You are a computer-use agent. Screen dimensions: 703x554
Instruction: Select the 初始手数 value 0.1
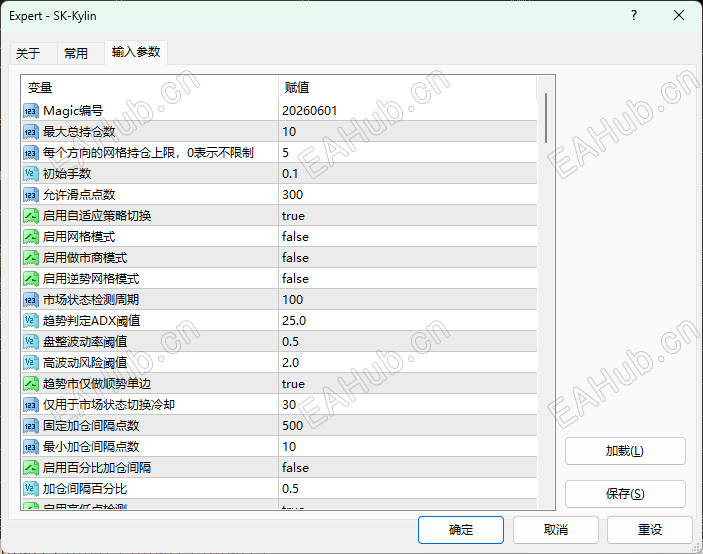point(290,173)
